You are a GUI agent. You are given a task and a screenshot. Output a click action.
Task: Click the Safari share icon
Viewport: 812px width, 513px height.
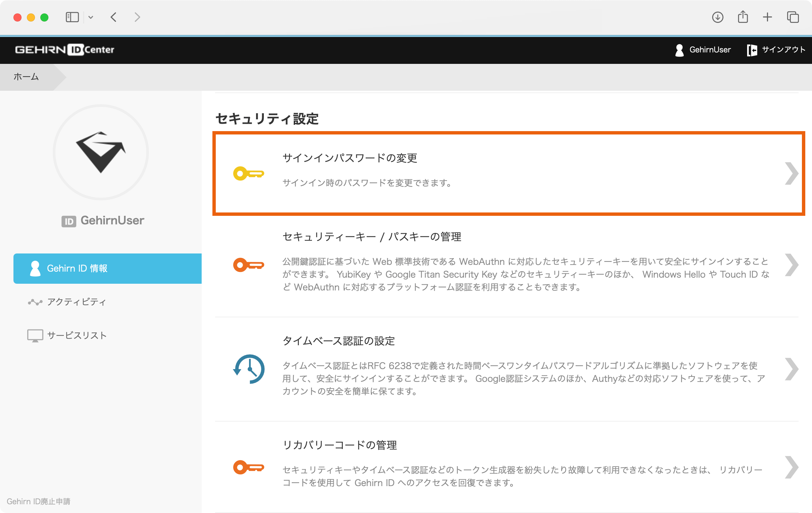pos(742,17)
